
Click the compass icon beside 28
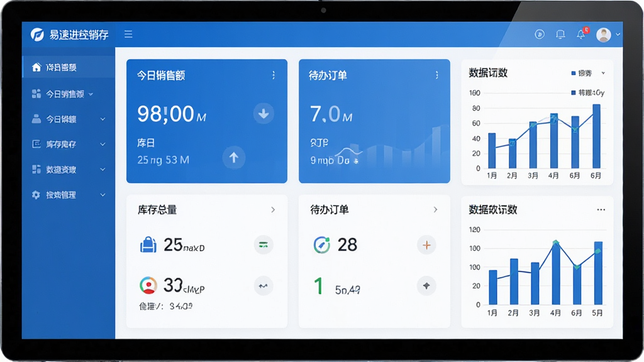(321, 245)
